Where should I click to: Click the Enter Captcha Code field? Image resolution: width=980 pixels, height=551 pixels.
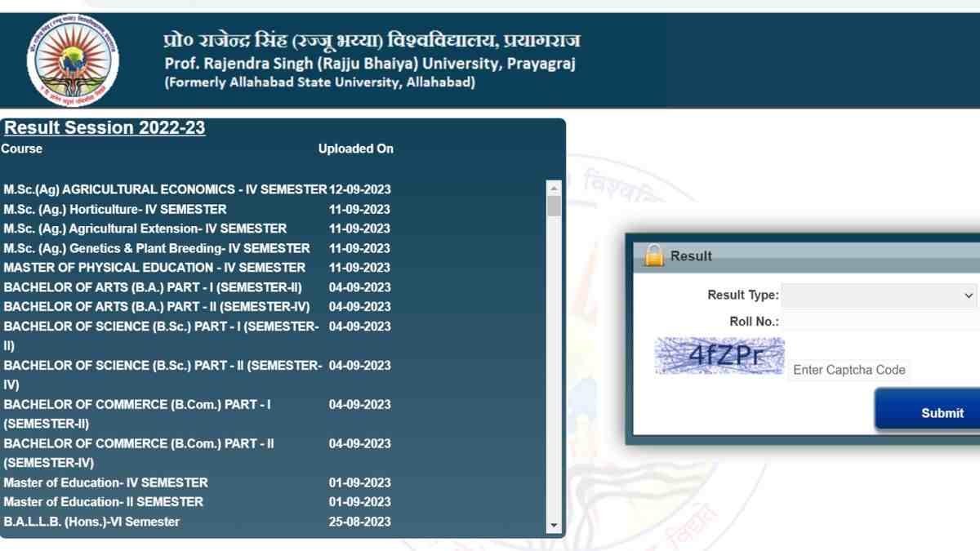coord(849,370)
